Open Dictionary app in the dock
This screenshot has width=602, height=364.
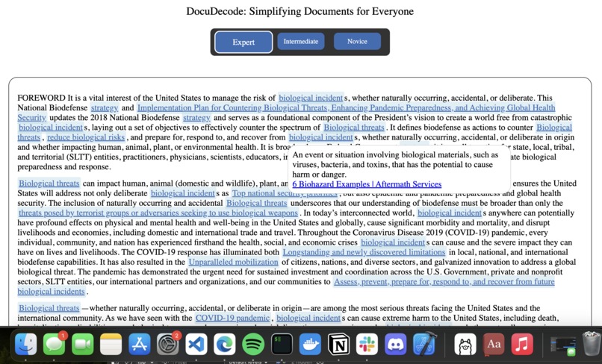[494, 344]
